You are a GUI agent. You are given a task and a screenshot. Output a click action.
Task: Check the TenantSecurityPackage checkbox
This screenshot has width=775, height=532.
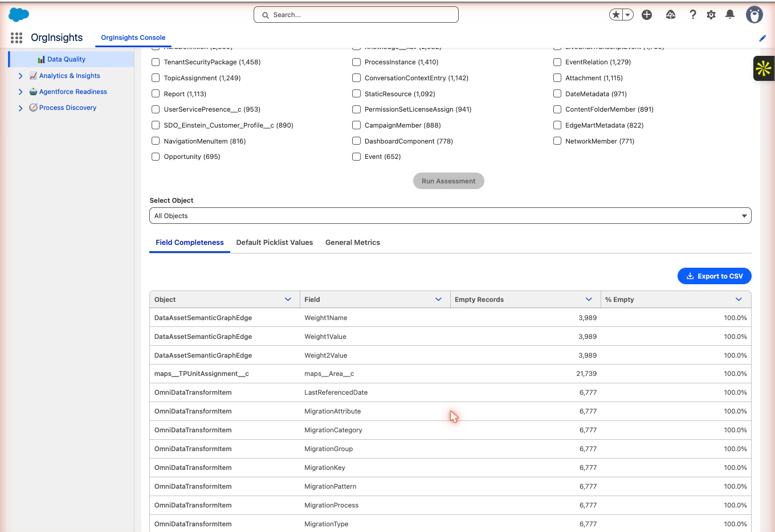(156, 62)
